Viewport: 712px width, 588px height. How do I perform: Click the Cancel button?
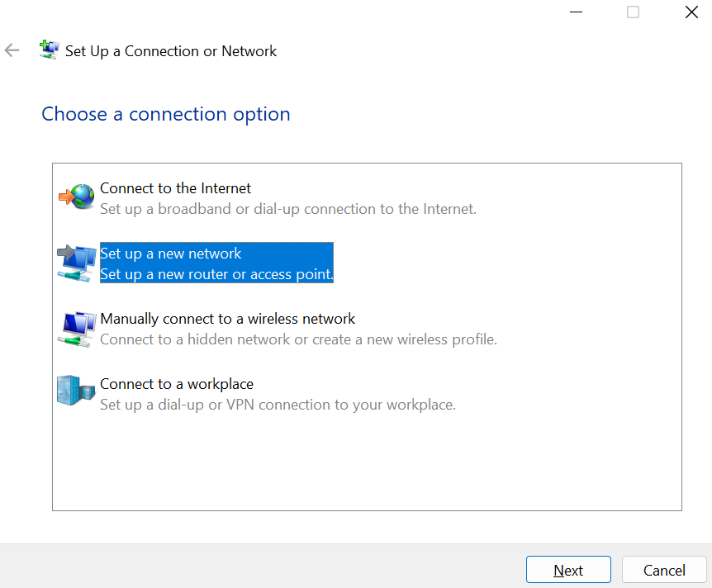coord(664,569)
